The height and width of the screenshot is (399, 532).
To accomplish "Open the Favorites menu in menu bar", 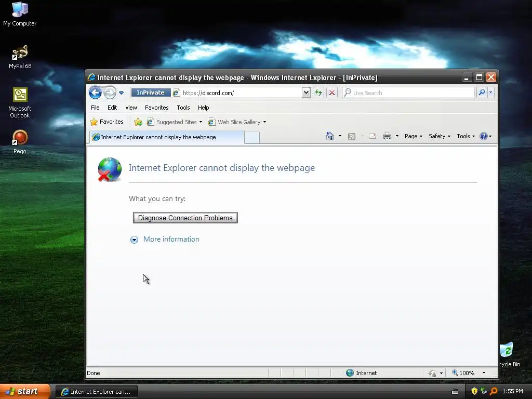I will (x=157, y=108).
